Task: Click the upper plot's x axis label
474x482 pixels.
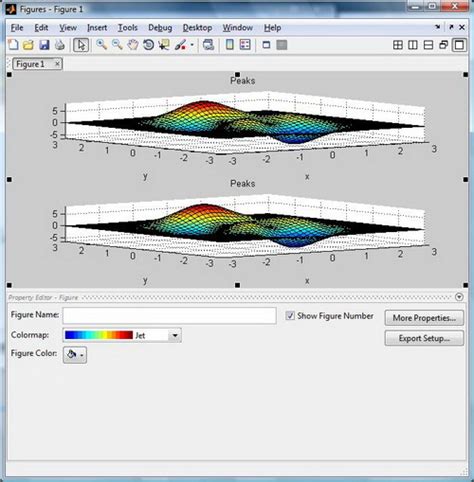Action: [307, 177]
